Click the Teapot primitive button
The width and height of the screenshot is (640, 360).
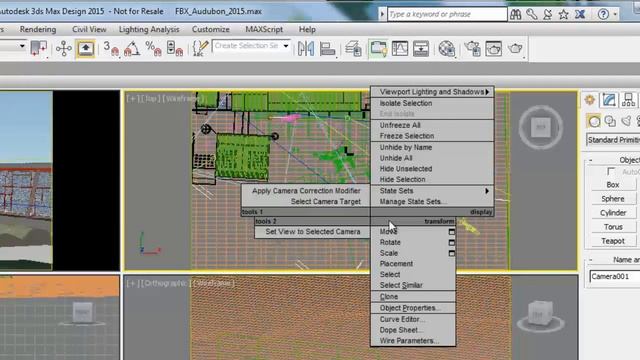tap(613, 241)
